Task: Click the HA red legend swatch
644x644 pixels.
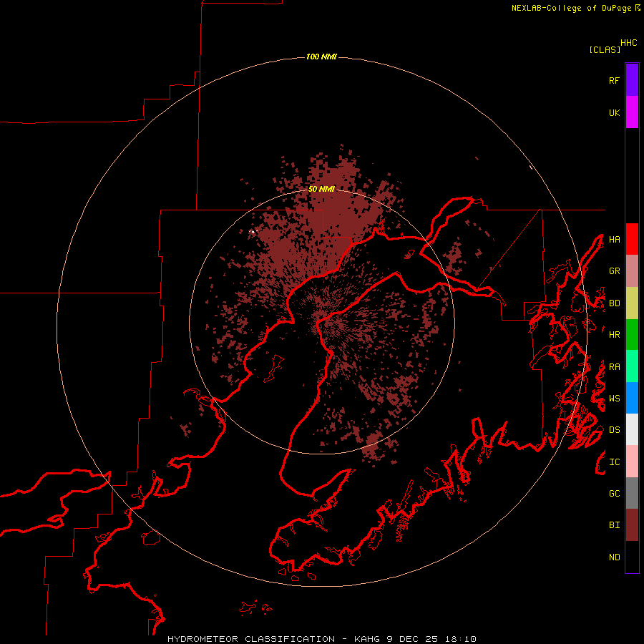Action: pyautogui.click(x=632, y=239)
